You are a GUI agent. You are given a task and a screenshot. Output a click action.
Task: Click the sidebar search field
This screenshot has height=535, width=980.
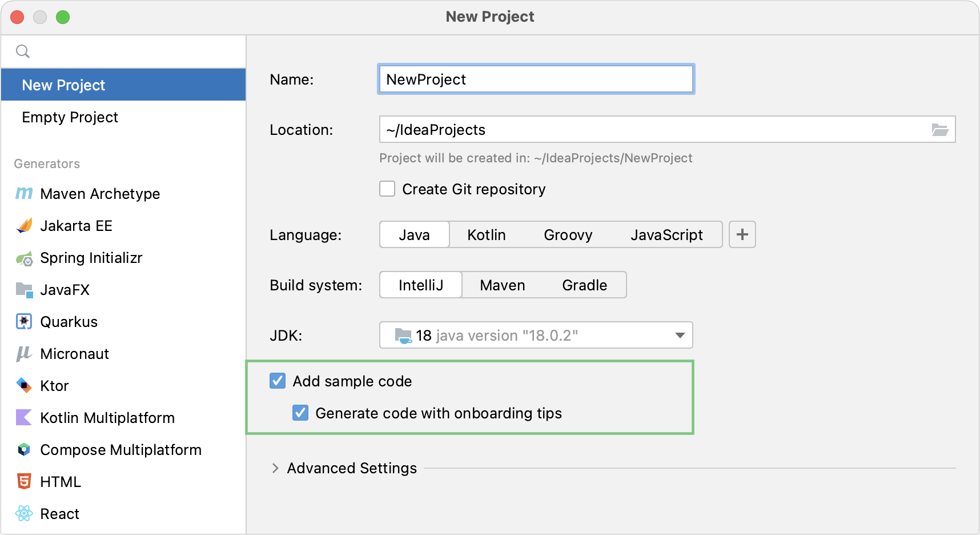(x=123, y=51)
